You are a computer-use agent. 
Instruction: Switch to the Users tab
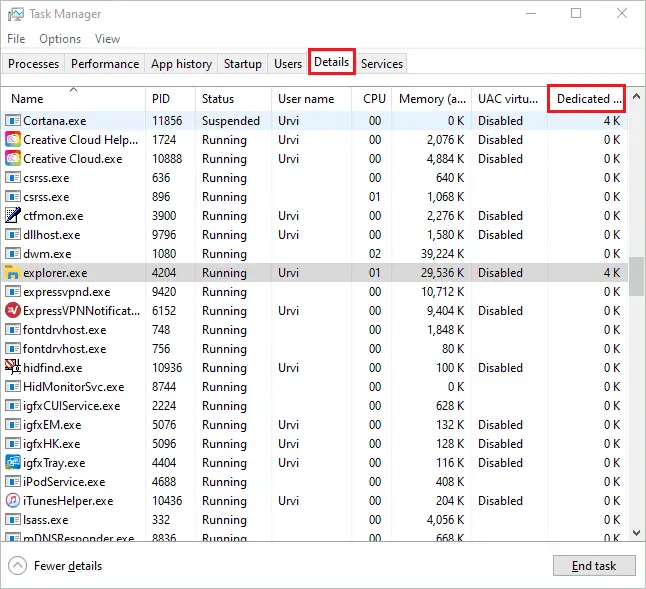point(288,64)
